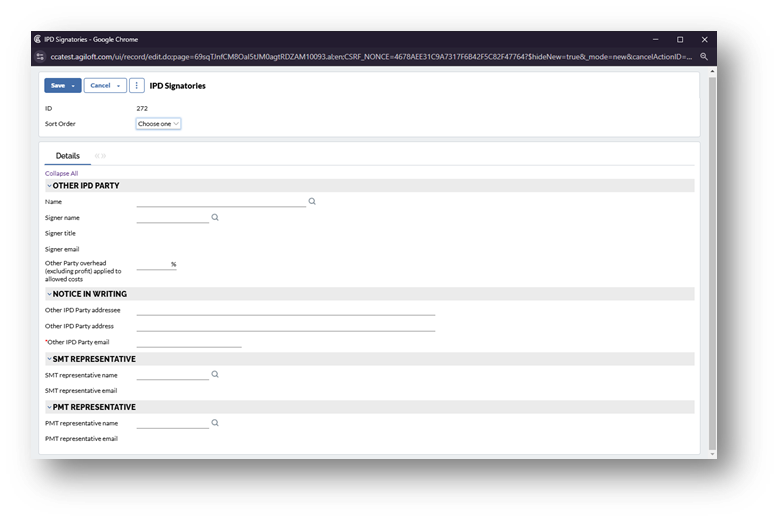Collapse the SMT Representative section
This screenshot has width=779, height=521.
point(49,359)
